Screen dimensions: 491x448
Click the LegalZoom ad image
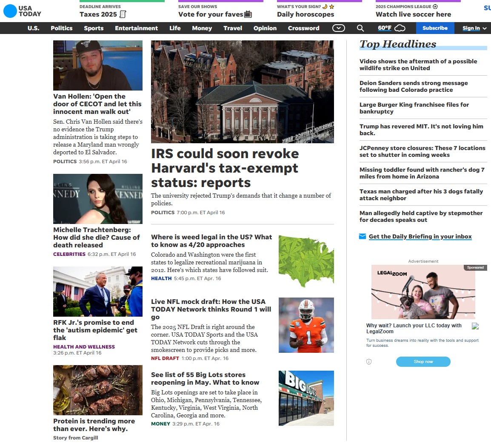coord(423,292)
